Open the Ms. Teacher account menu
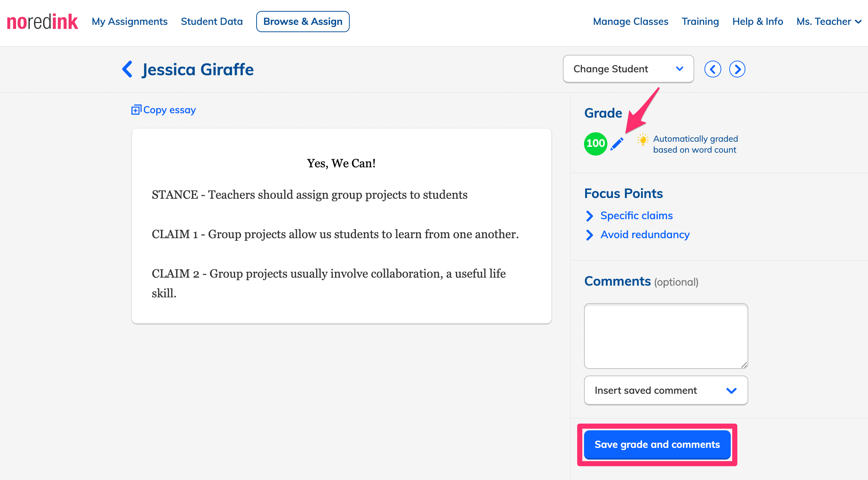 829,22
